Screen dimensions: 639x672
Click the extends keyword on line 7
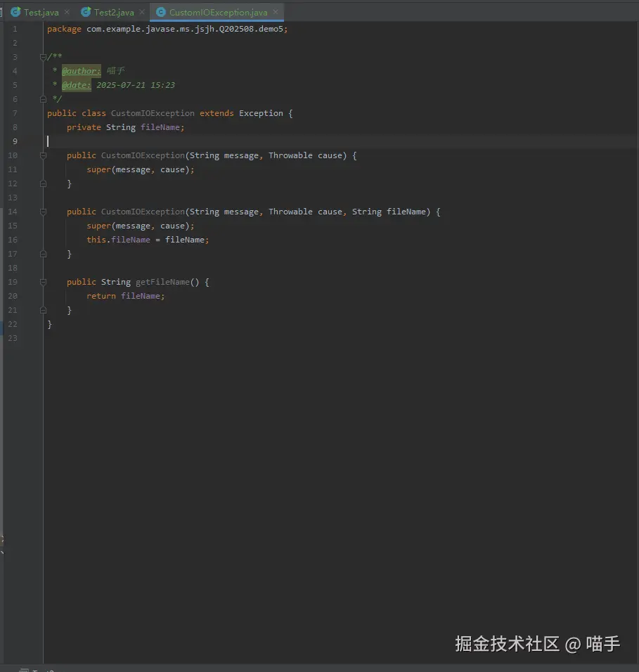pyautogui.click(x=217, y=113)
